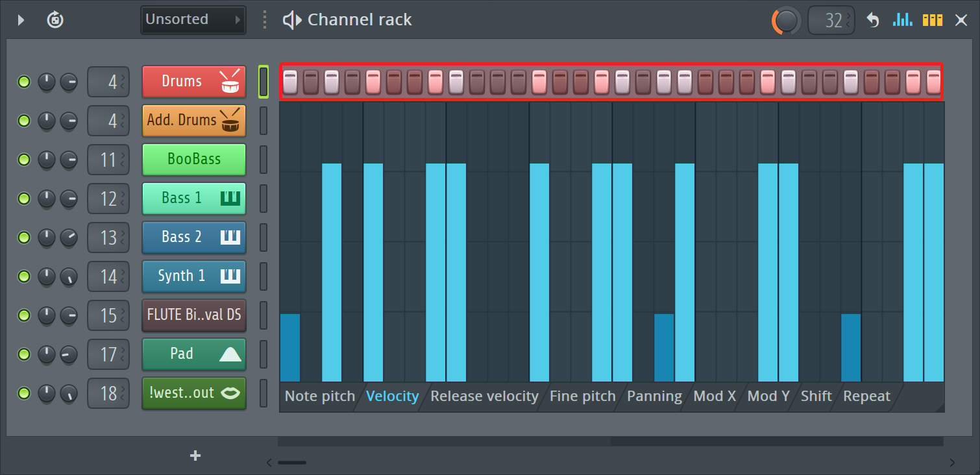Adjust the orange swing knob
Viewport: 980px width, 475px height.
(x=786, y=21)
